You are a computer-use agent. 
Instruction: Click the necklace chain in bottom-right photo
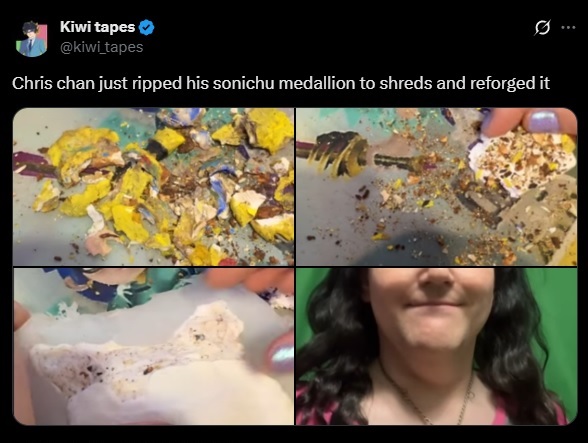tap(428, 399)
